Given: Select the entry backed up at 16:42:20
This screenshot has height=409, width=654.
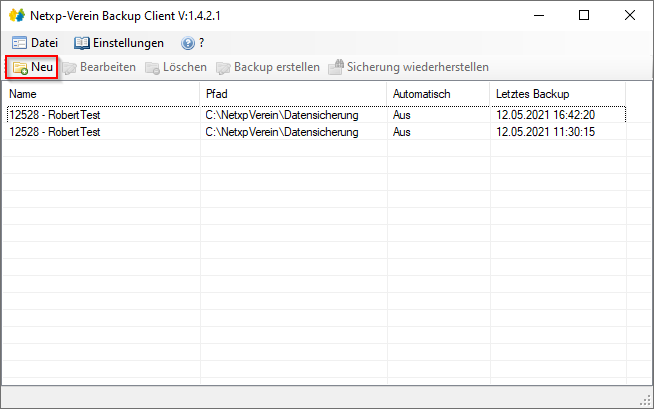Looking at the screenshot, I should pyautogui.click(x=316, y=115).
